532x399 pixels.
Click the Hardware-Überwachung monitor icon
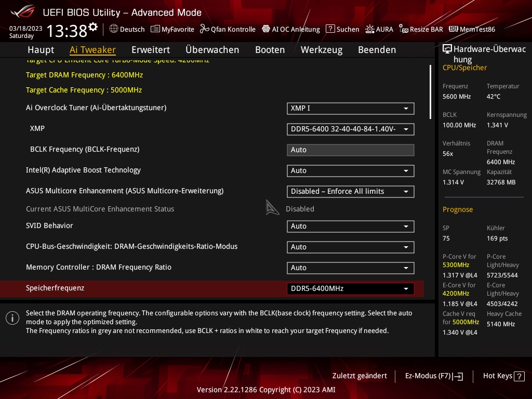tap(447, 49)
